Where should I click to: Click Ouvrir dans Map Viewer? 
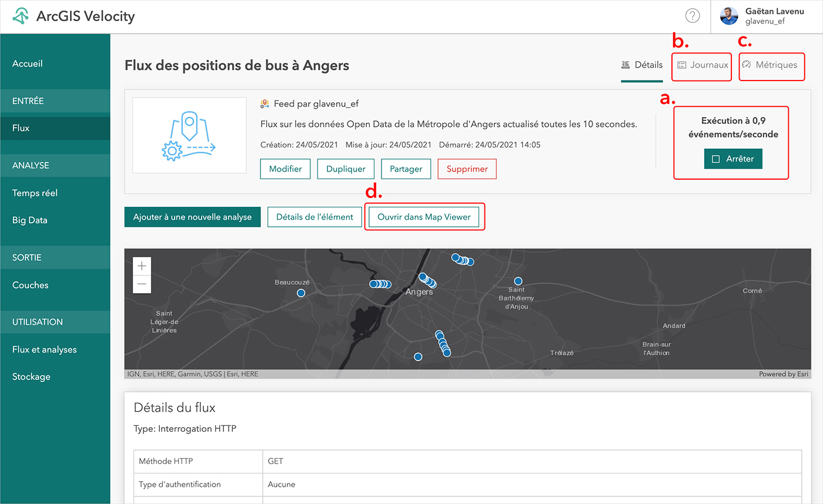(424, 217)
